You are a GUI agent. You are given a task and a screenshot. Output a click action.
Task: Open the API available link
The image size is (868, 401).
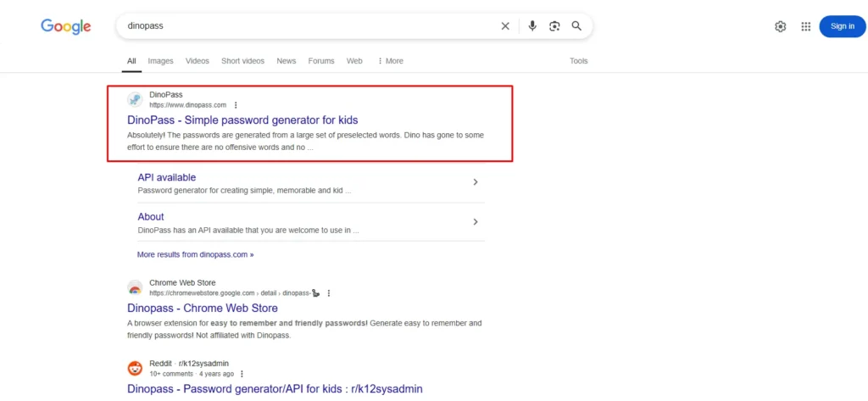tap(167, 177)
